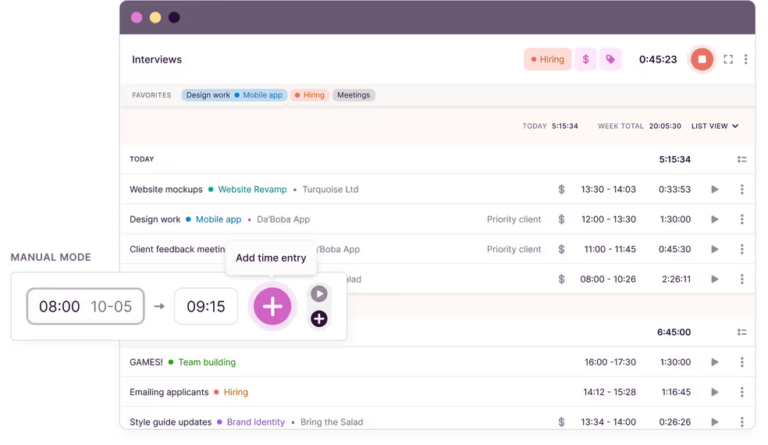This screenshot has height=445, width=768.
Task: Expand the List View dropdown
Action: pyautogui.click(x=715, y=126)
